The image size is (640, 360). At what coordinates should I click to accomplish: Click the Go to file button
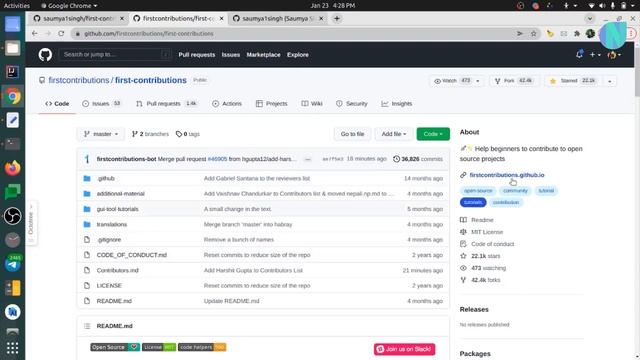[352, 134]
